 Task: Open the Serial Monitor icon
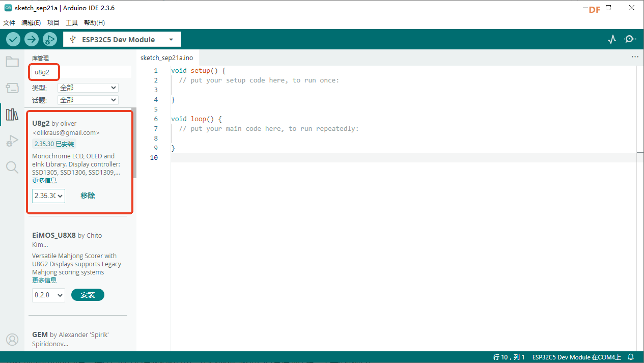[x=630, y=39]
